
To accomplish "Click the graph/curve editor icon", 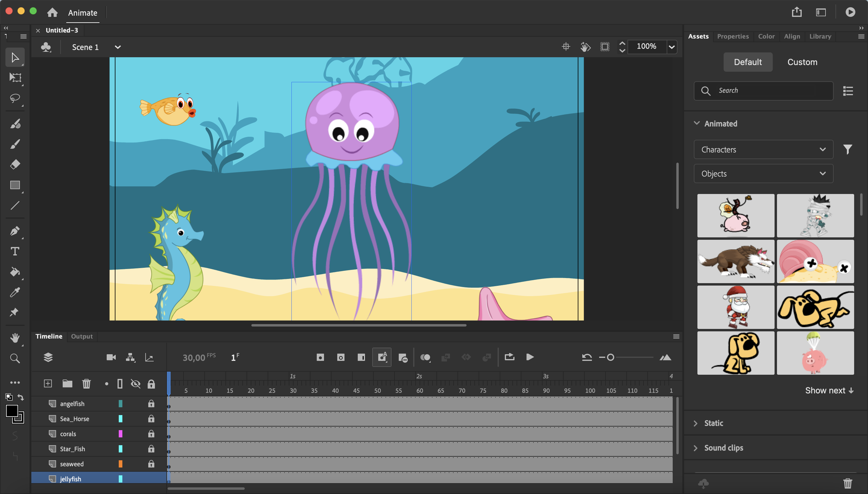I will tap(150, 357).
